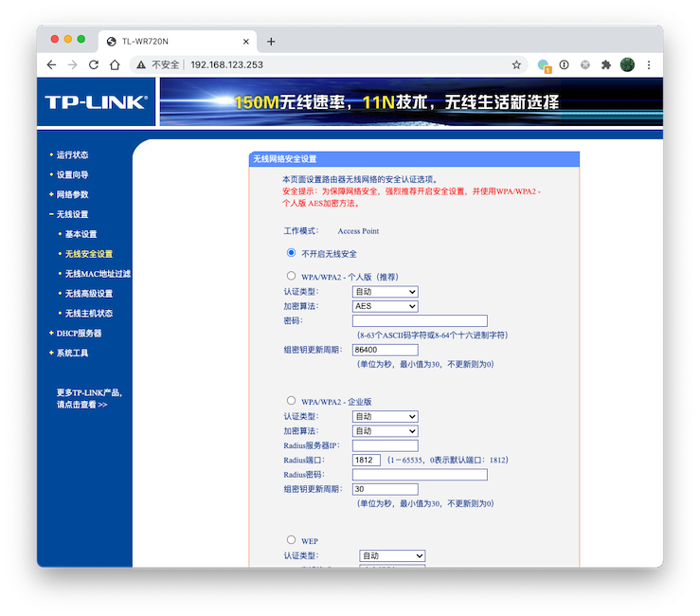This screenshot has width=700, height=616.
Task: Open 运行状态 in the sidebar menu
Action: click(x=72, y=154)
